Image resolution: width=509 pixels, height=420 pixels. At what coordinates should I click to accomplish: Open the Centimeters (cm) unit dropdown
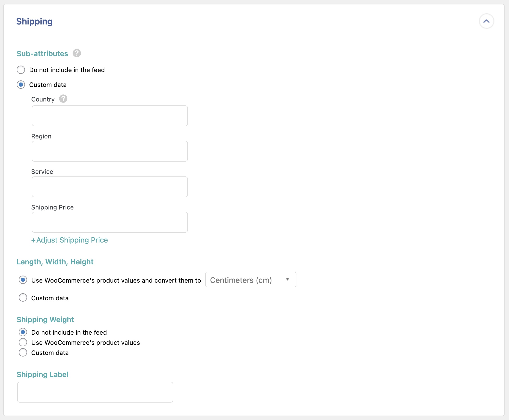pyautogui.click(x=250, y=280)
